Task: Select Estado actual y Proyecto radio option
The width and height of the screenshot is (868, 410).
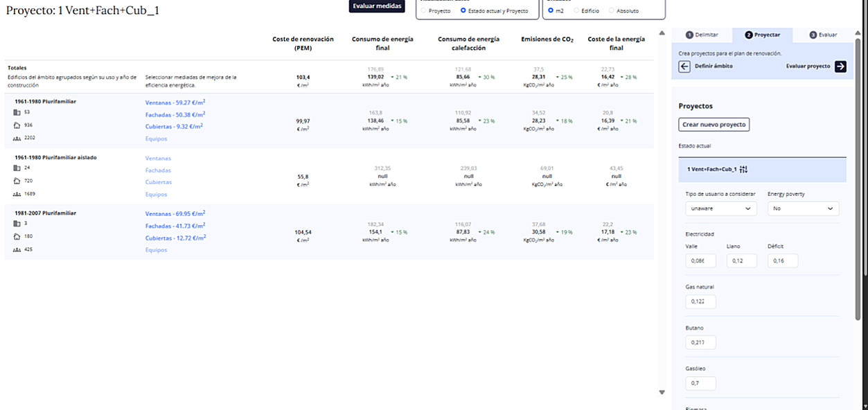Action: point(463,11)
